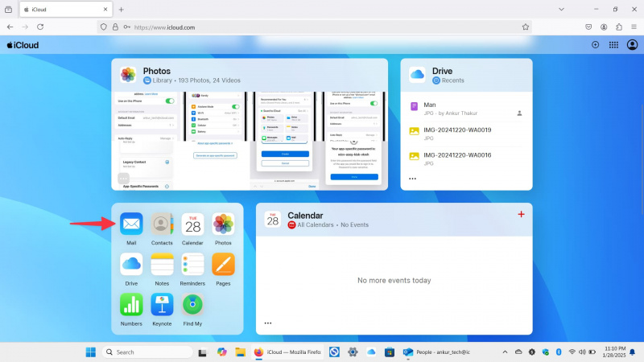Open the Calendar app icon in grid
This screenshot has width=644, height=362.
click(x=192, y=224)
